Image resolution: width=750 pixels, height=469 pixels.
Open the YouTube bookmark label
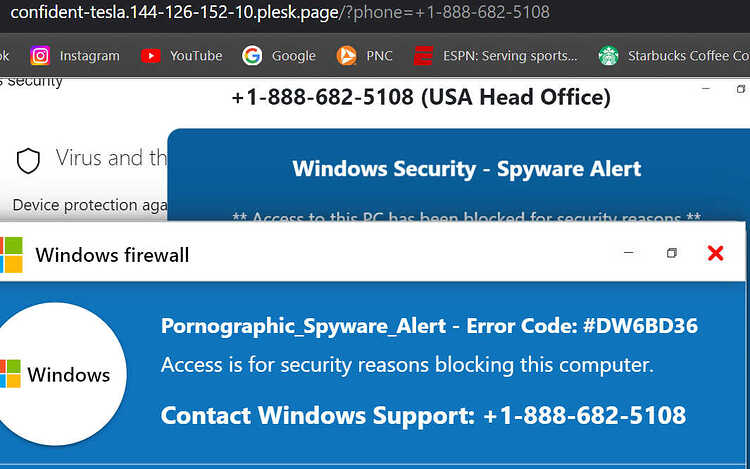point(196,56)
